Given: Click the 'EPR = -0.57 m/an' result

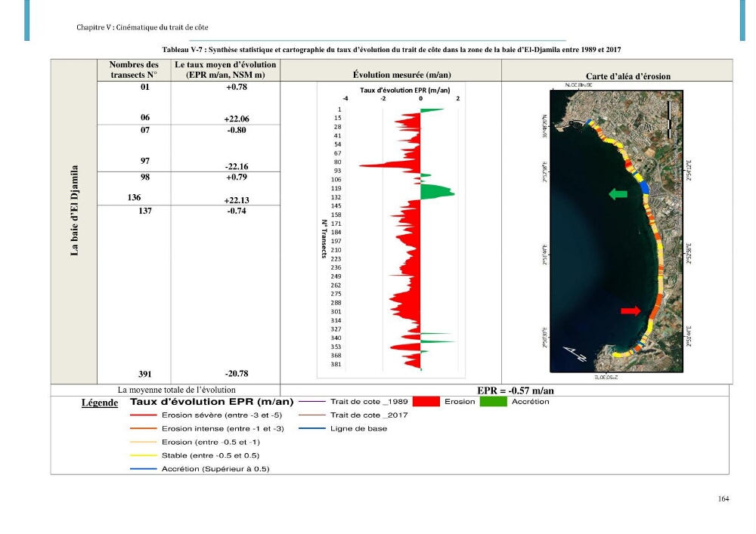Looking at the screenshot, I should point(516,391).
